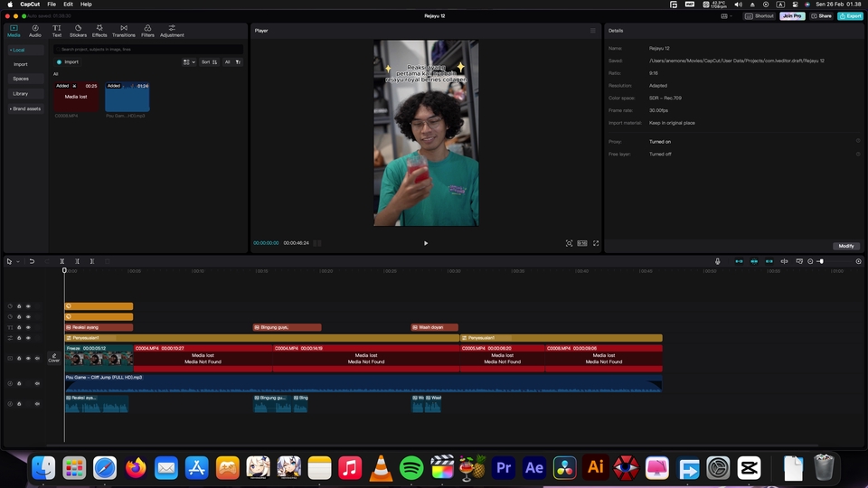Hide the Penyesuaian adjustment track
Image resolution: width=868 pixels, height=488 pixels.
28,337
